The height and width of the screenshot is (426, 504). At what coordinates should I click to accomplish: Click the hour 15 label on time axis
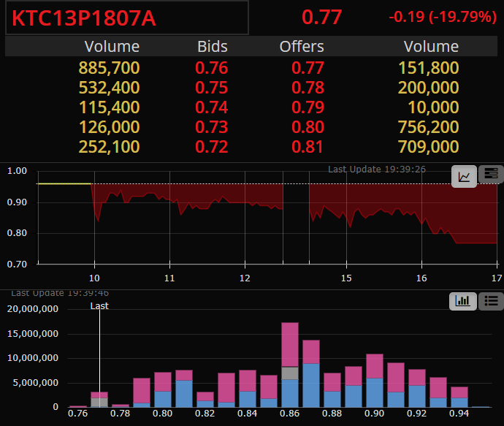[x=346, y=278]
